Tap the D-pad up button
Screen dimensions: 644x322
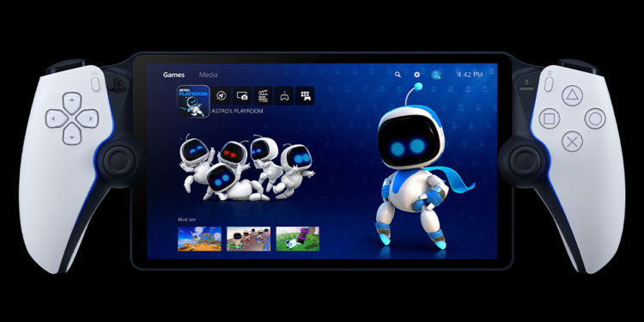click(72, 103)
